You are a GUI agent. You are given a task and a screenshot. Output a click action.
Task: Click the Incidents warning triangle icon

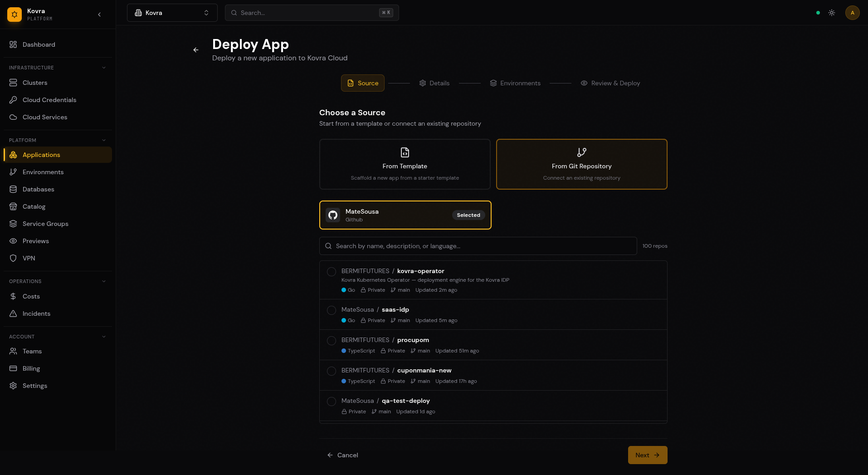(x=13, y=313)
